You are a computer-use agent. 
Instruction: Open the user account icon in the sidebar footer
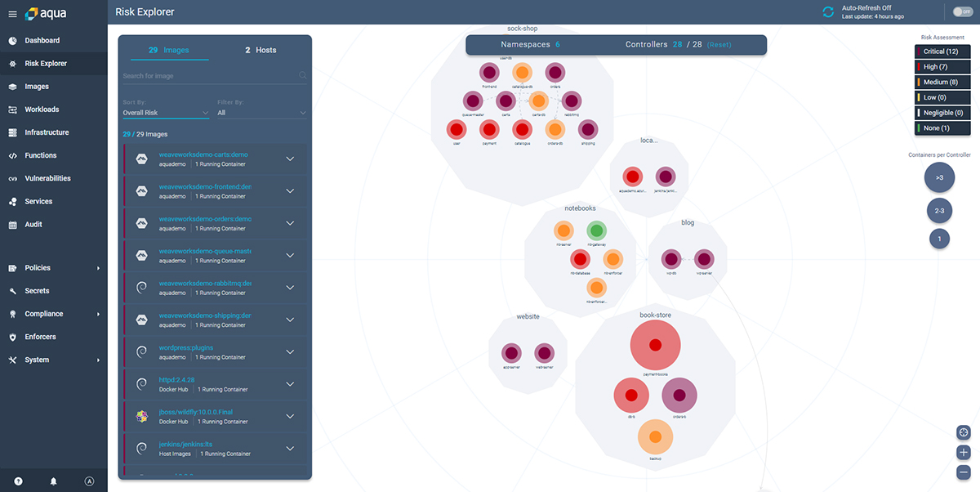tap(90, 481)
